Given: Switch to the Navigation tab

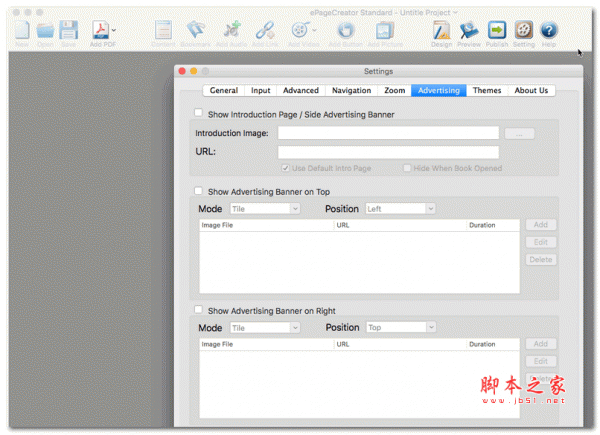Looking at the screenshot, I should [x=351, y=91].
